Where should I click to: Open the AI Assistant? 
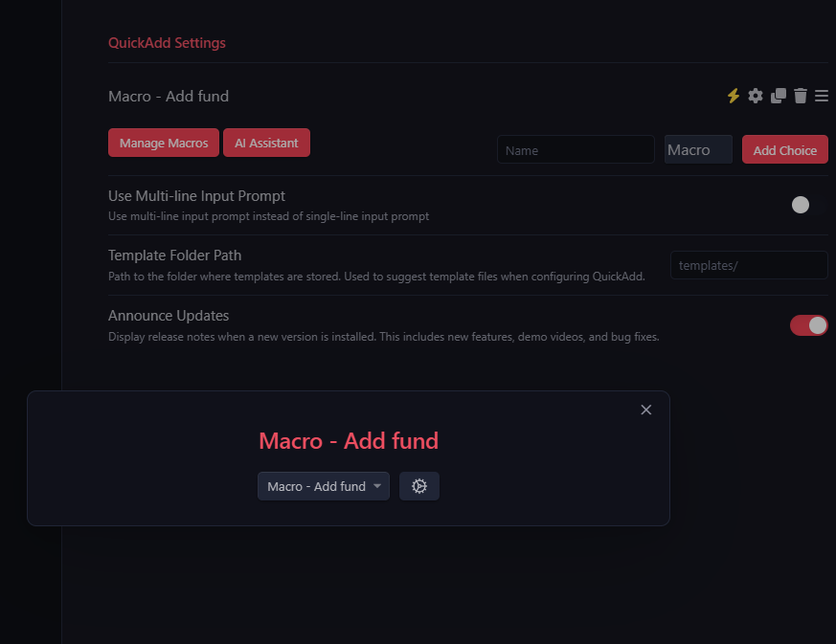point(266,142)
